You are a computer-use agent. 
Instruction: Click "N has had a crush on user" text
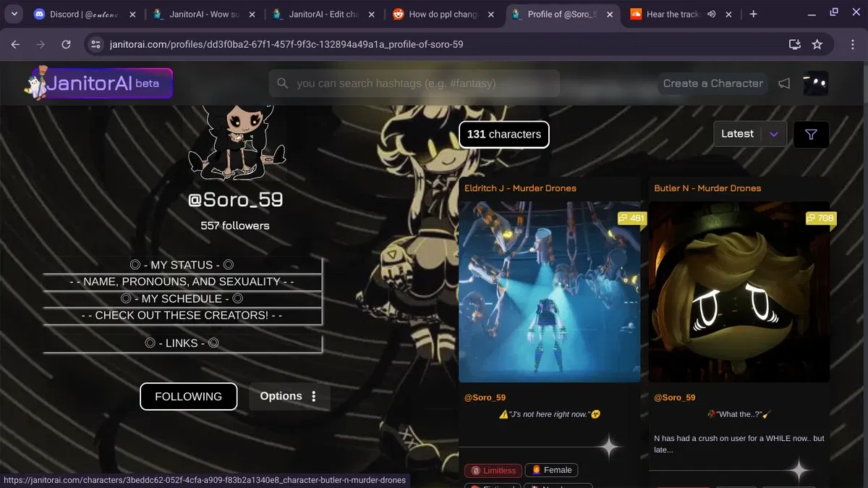pos(739,444)
